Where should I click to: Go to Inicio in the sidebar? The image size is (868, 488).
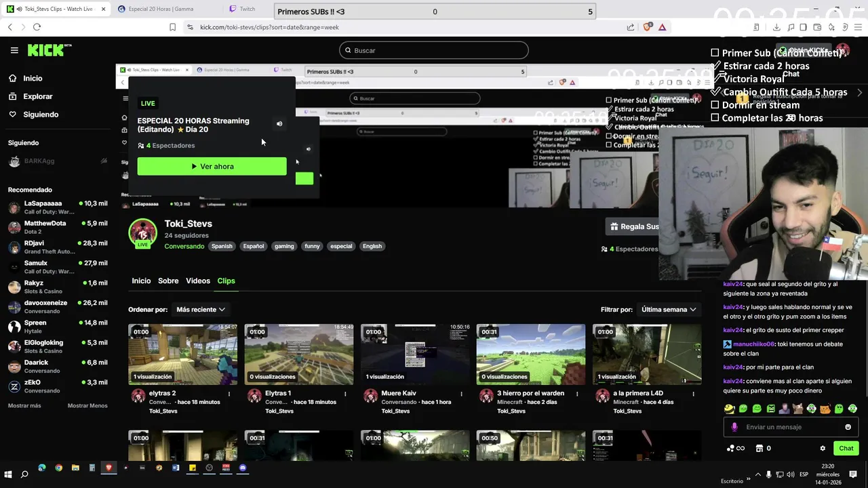(x=33, y=78)
